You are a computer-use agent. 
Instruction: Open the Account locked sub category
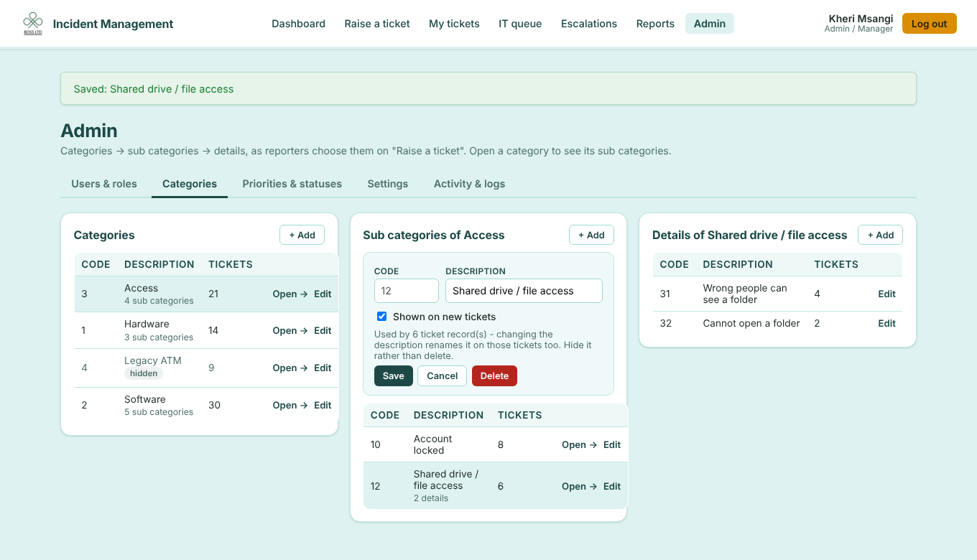[x=579, y=444]
